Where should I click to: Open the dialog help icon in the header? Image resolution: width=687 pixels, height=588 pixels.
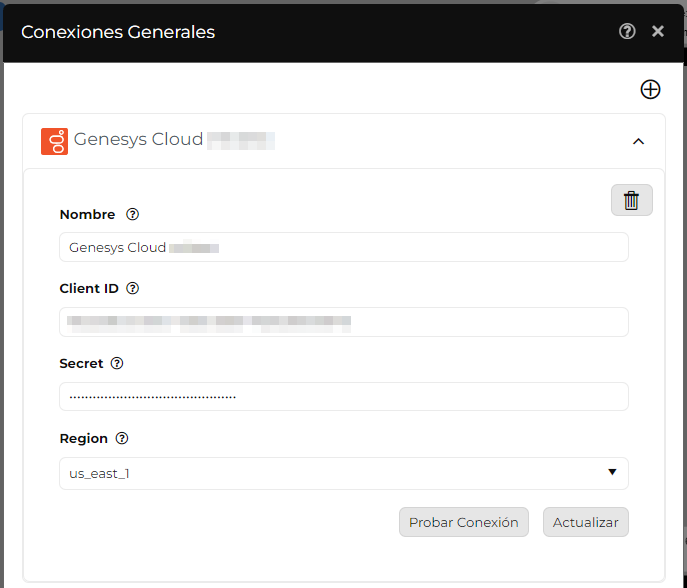pyautogui.click(x=627, y=31)
